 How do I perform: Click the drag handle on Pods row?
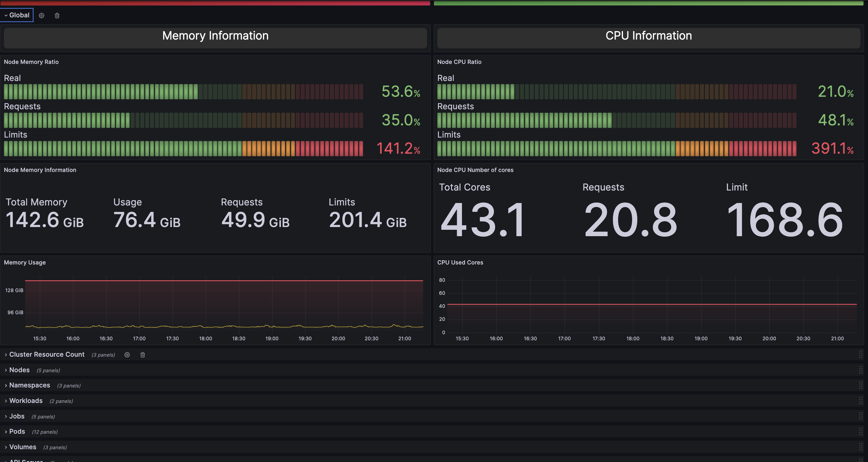coord(860,432)
